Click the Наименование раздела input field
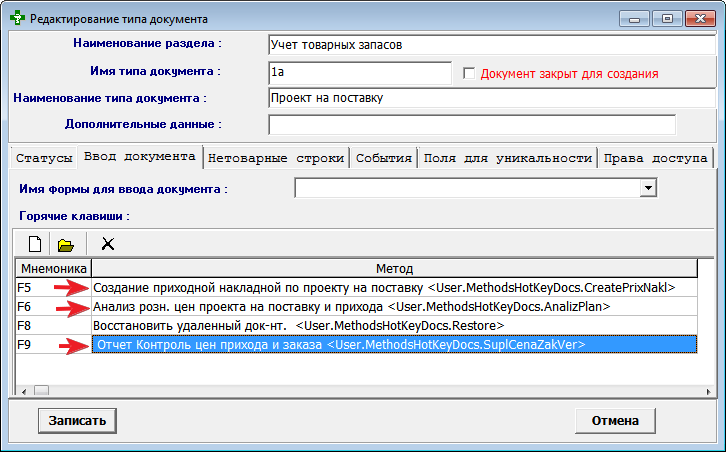The width and height of the screenshot is (726, 452). point(492,45)
